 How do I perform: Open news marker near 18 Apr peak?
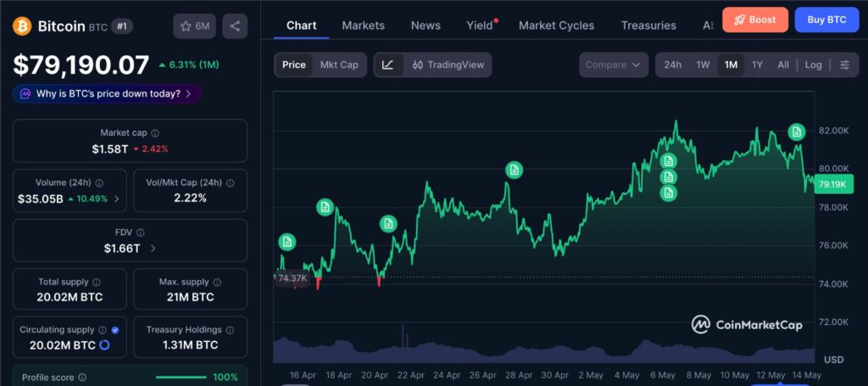coord(325,208)
